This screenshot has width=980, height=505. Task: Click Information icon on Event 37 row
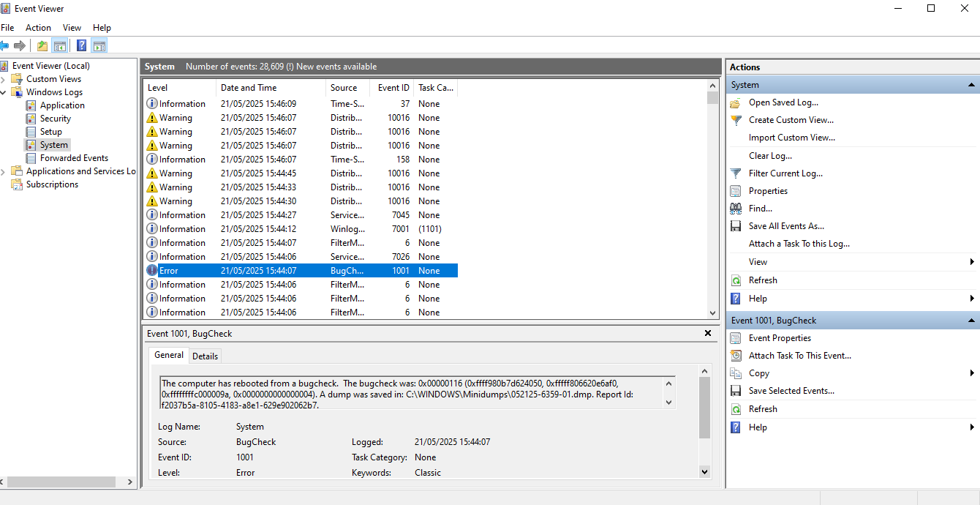point(152,104)
